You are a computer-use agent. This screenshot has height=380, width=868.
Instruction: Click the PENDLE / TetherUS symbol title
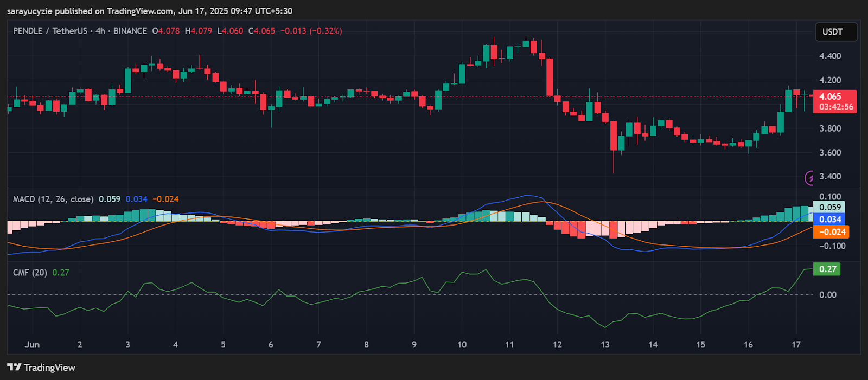pos(50,31)
